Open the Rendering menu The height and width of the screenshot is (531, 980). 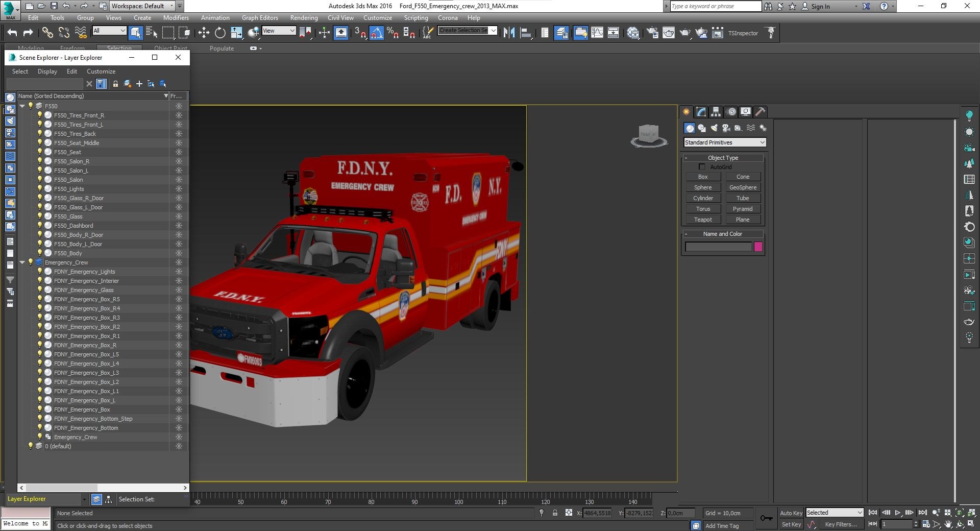pos(304,18)
